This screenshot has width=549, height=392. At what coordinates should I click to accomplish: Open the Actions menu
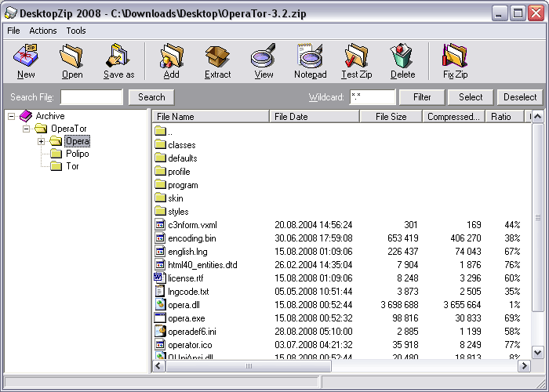[43, 31]
